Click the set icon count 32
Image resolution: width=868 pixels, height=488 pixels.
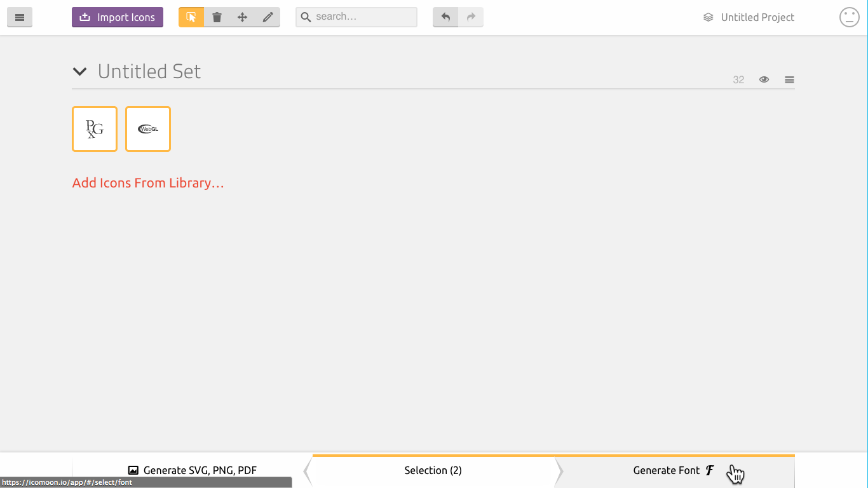[x=738, y=79]
